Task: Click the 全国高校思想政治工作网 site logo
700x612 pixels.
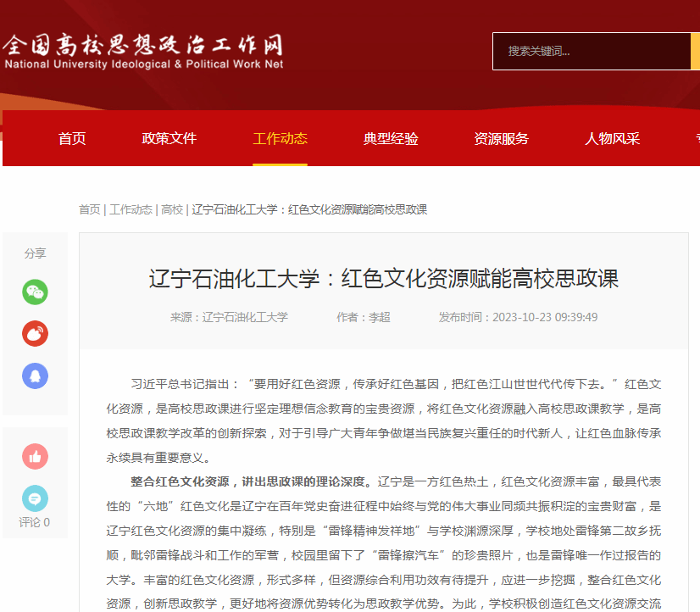Action: pyautogui.click(x=142, y=51)
